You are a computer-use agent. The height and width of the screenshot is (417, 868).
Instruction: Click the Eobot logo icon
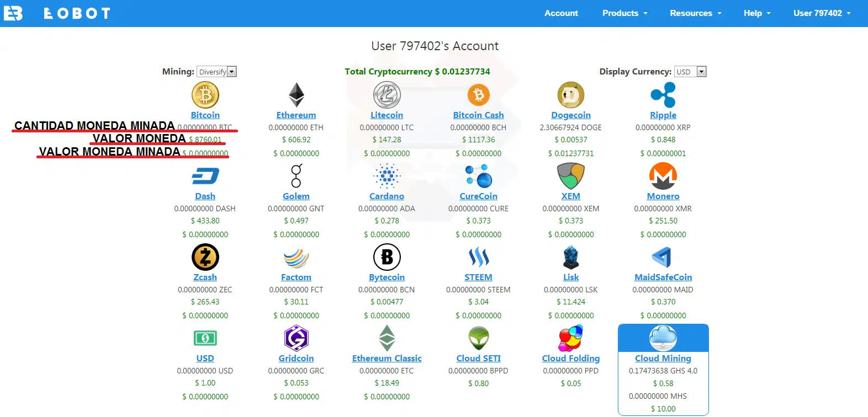[x=13, y=13]
